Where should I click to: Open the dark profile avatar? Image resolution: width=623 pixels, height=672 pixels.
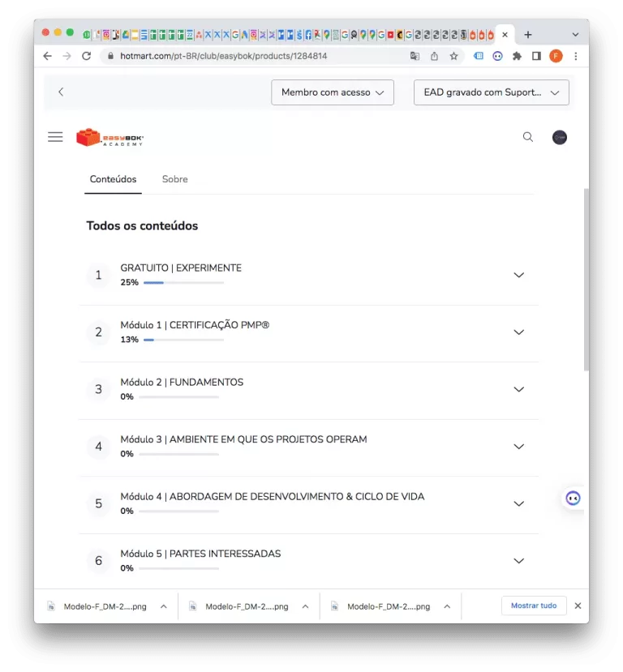pyautogui.click(x=559, y=137)
